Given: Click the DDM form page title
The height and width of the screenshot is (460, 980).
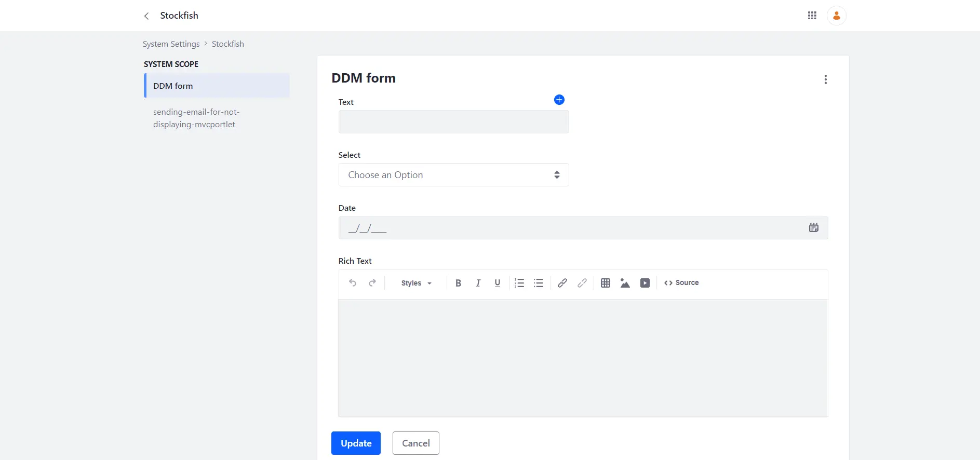Looking at the screenshot, I should pyautogui.click(x=364, y=78).
